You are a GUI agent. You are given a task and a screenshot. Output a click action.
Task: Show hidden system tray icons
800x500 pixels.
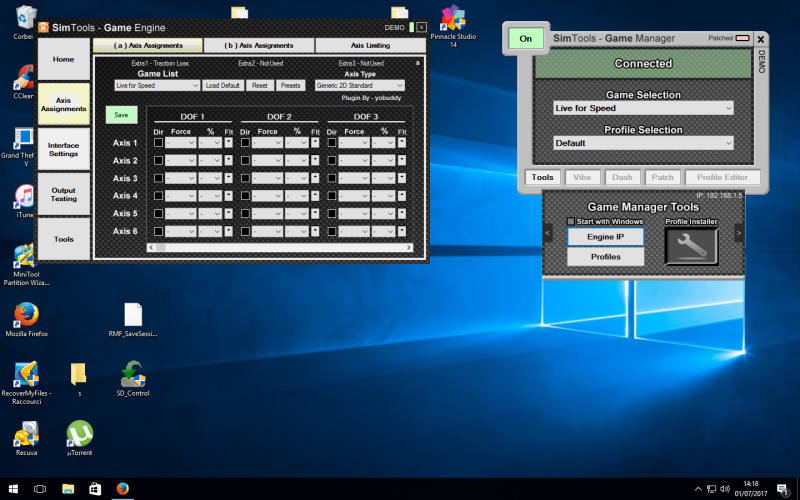(698, 489)
